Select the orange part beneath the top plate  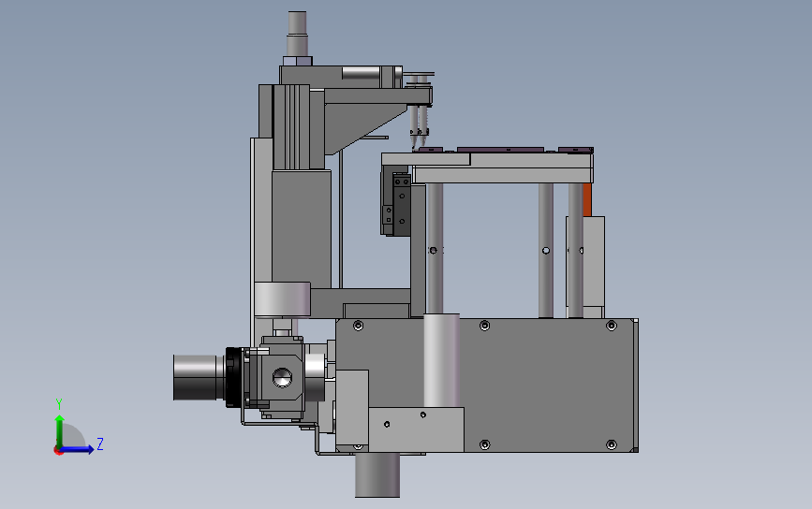(x=586, y=199)
